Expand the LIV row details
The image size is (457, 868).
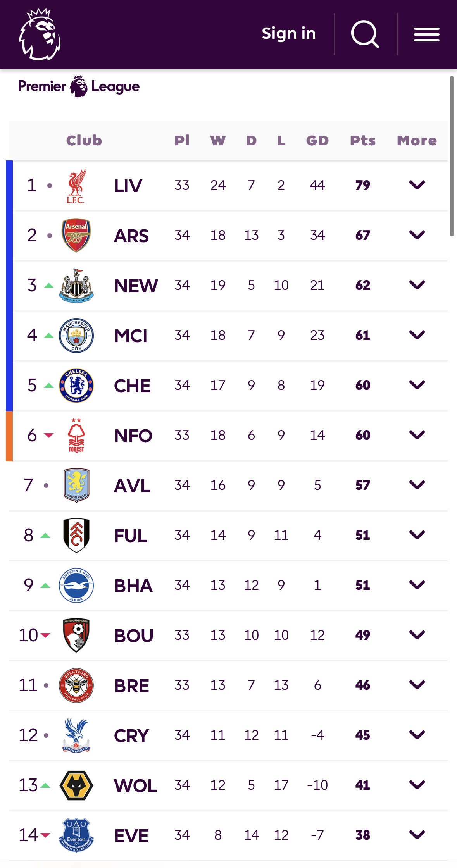tap(417, 185)
